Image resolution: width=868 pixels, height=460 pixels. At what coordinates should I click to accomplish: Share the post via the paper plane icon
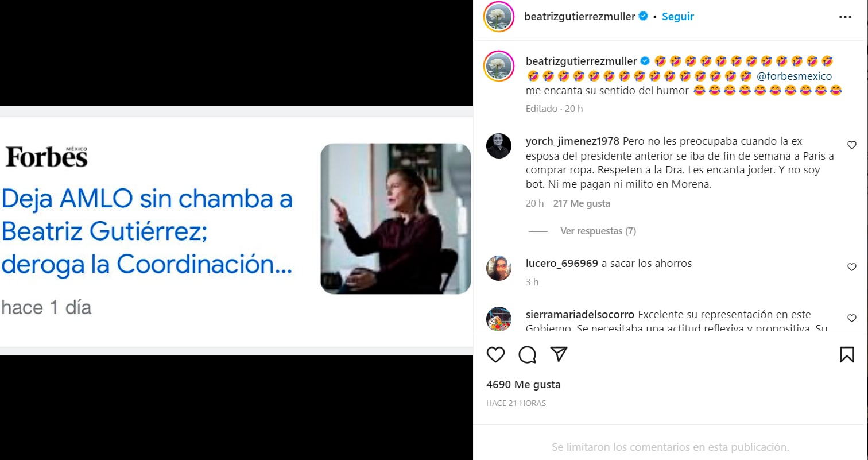tap(559, 354)
